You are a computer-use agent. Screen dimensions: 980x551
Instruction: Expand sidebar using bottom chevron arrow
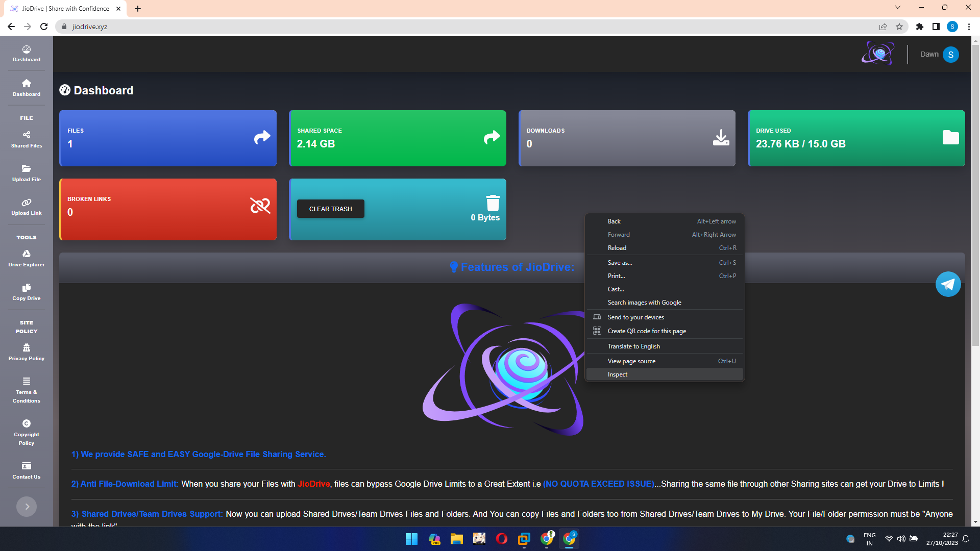pos(27,507)
